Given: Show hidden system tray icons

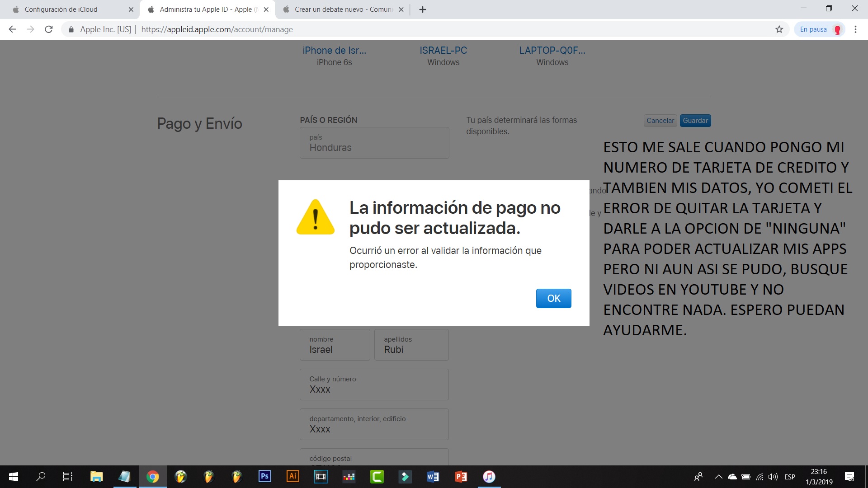Looking at the screenshot, I should (718, 477).
